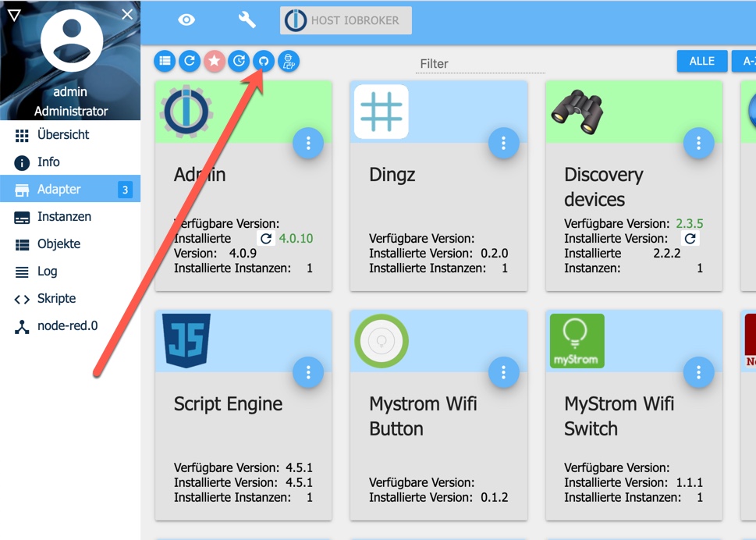Click the Script Engine title
Viewport: 756px width, 540px height.
[228, 404]
